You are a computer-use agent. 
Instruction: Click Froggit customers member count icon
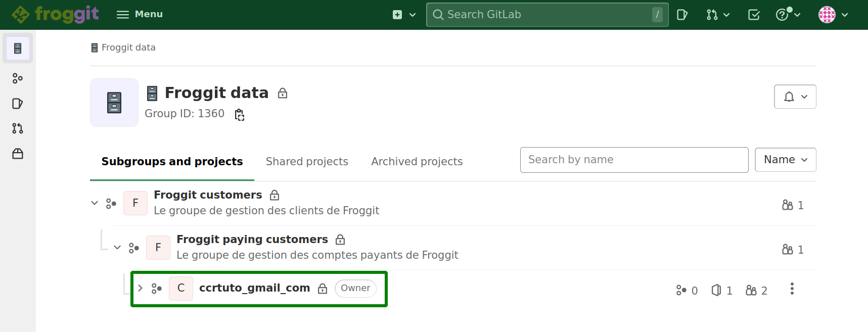click(x=788, y=205)
